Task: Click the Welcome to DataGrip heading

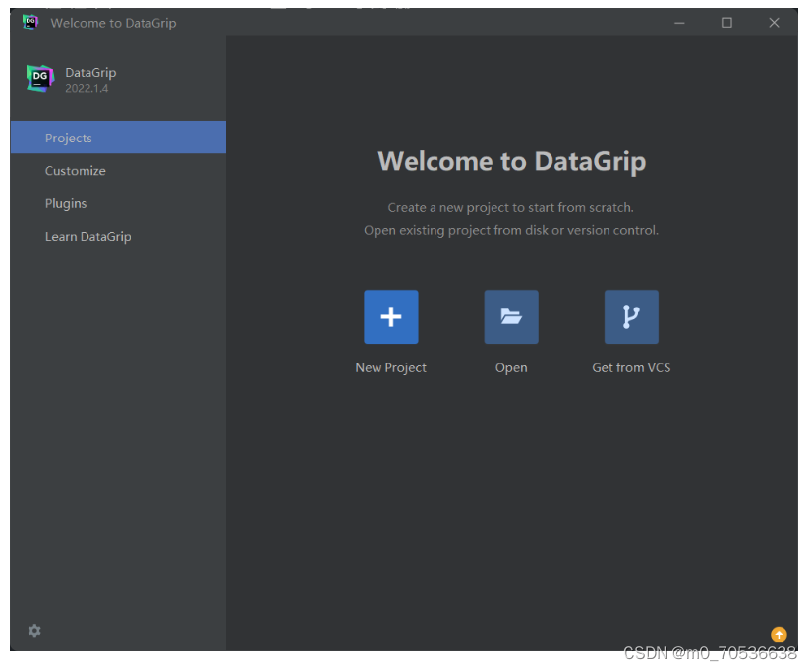Action: click(x=511, y=161)
